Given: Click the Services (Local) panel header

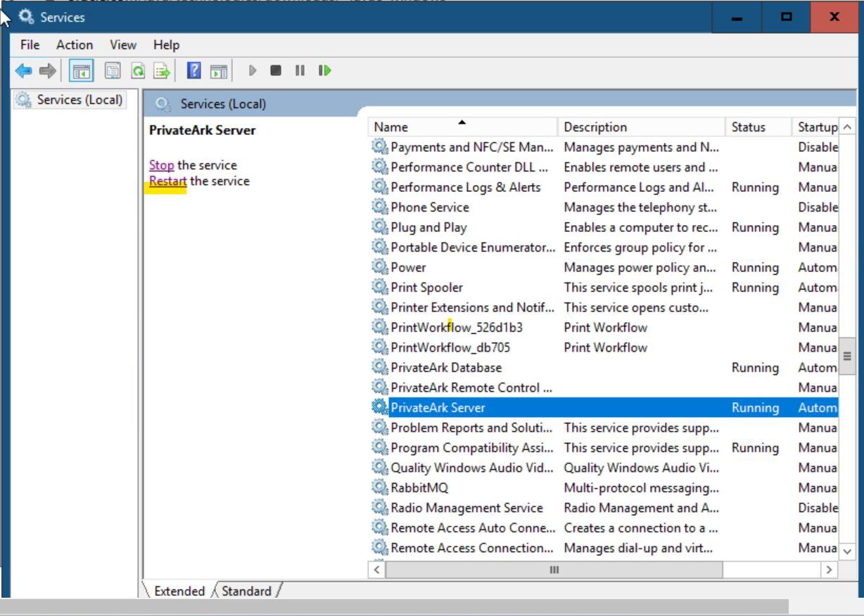Looking at the screenshot, I should click(x=223, y=104).
